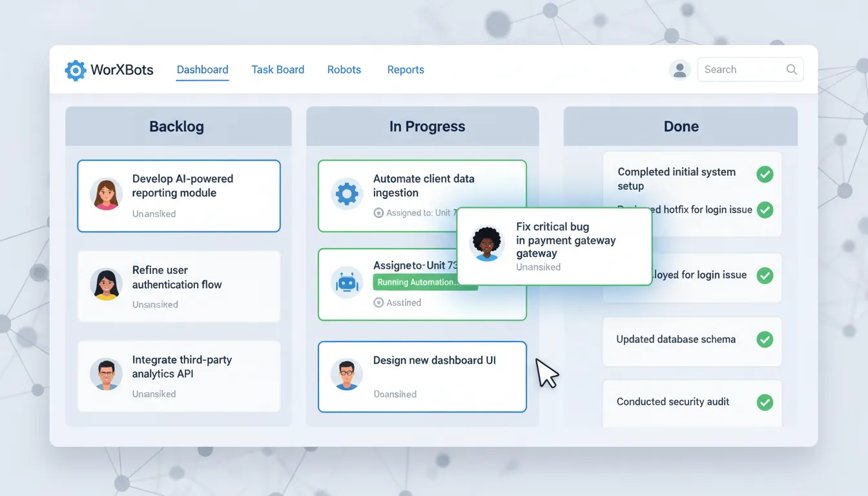
Task: Open the user profile avatar in the header
Action: pyautogui.click(x=679, y=69)
